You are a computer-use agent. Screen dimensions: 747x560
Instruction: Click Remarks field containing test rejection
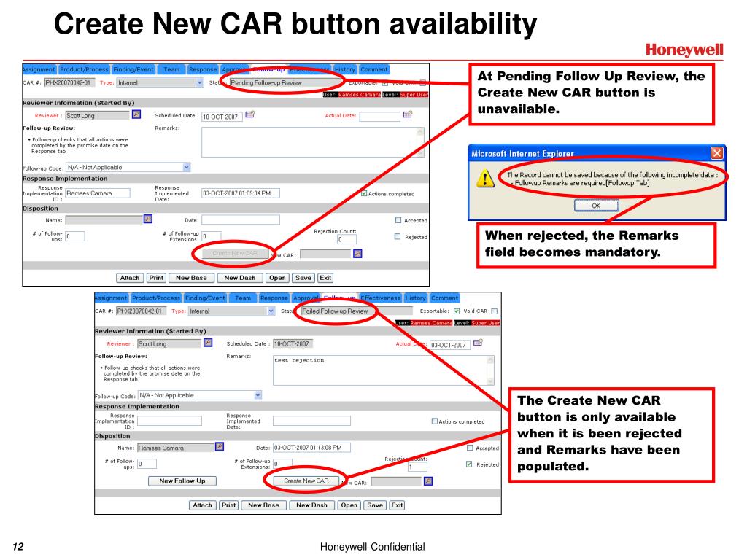point(384,370)
